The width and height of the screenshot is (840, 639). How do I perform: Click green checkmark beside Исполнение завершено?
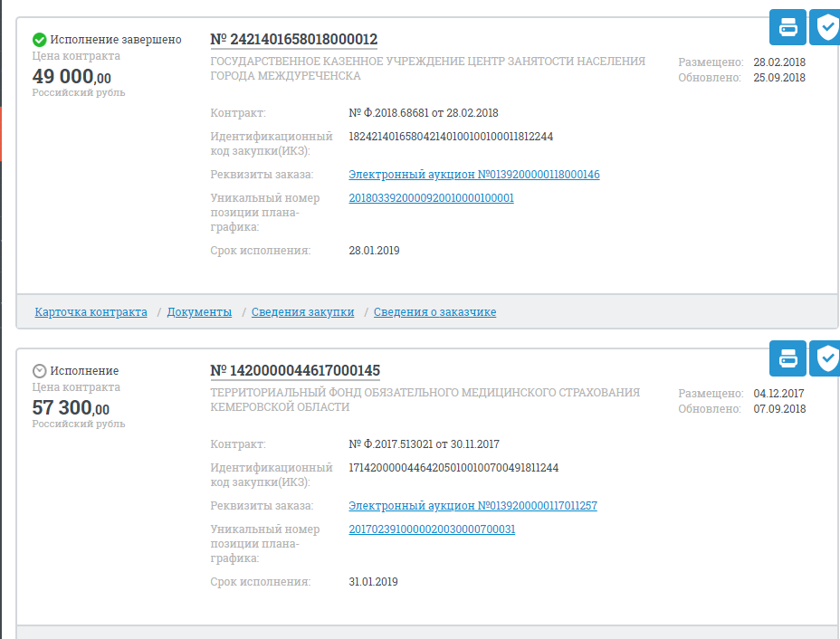pos(39,40)
